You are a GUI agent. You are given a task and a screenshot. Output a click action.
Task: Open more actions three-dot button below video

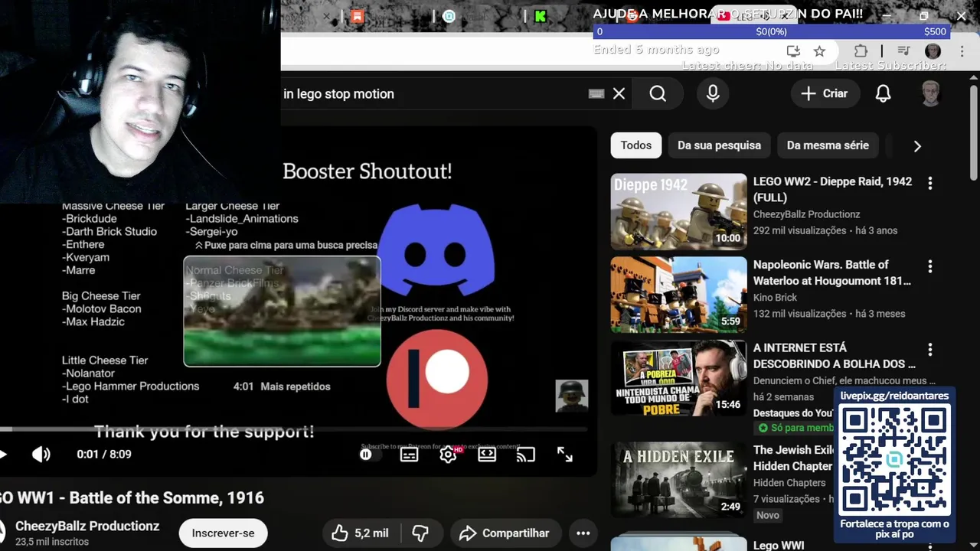click(x=583, y=533)
